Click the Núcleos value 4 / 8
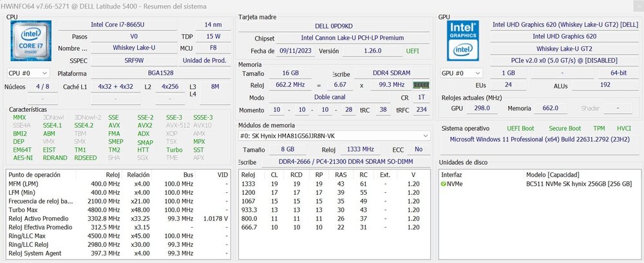This screenshot has height=263, width=644. [43, 87]
